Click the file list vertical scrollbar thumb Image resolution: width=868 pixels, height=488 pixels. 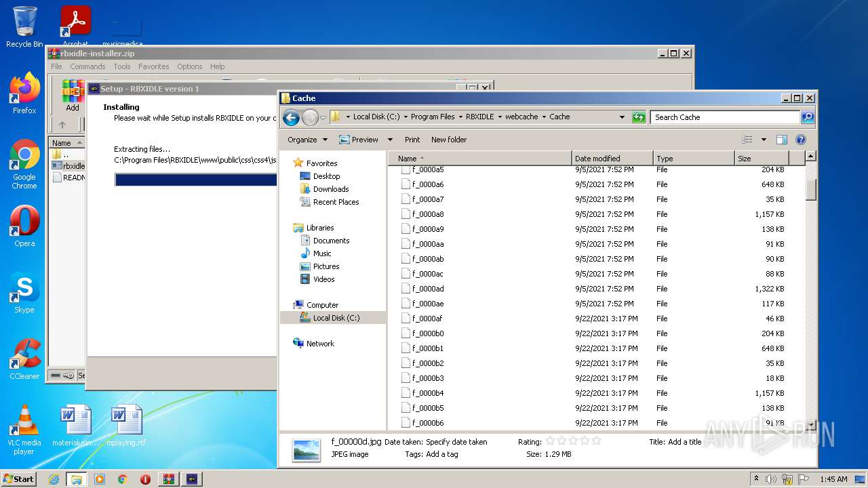click(x=810, y=188)
